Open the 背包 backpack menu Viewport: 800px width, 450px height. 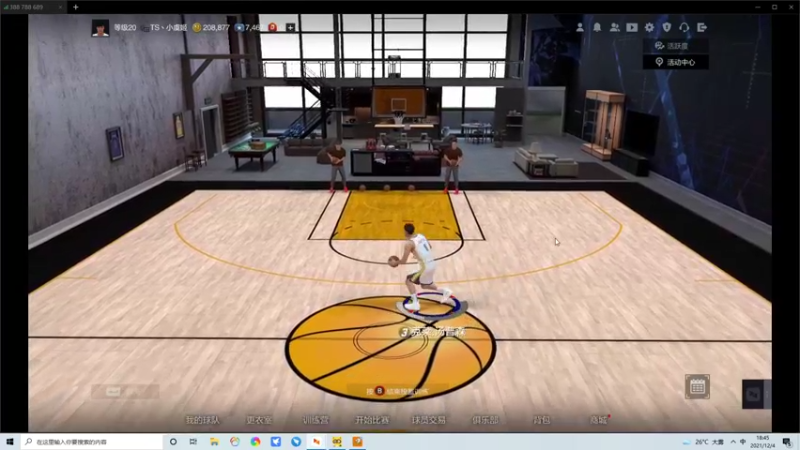(x=542, y=420)
